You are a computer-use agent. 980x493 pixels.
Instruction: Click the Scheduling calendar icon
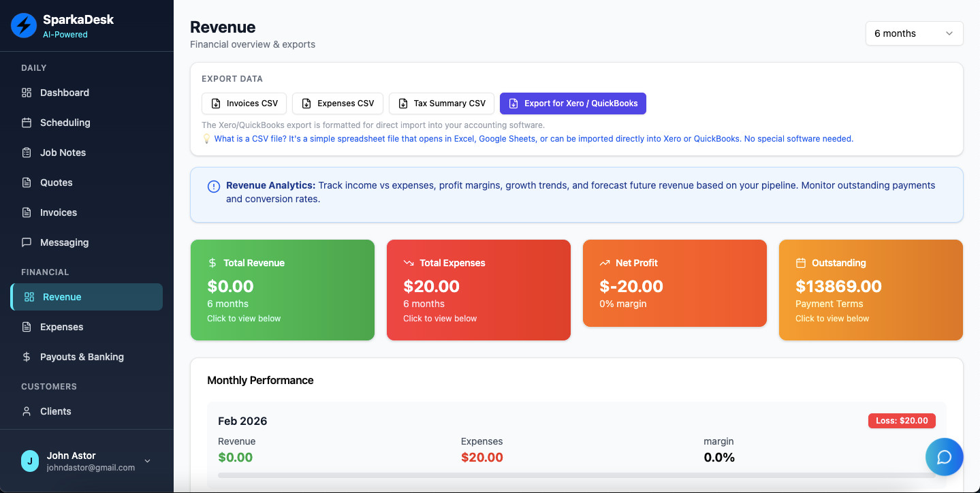tap(27, 123)
